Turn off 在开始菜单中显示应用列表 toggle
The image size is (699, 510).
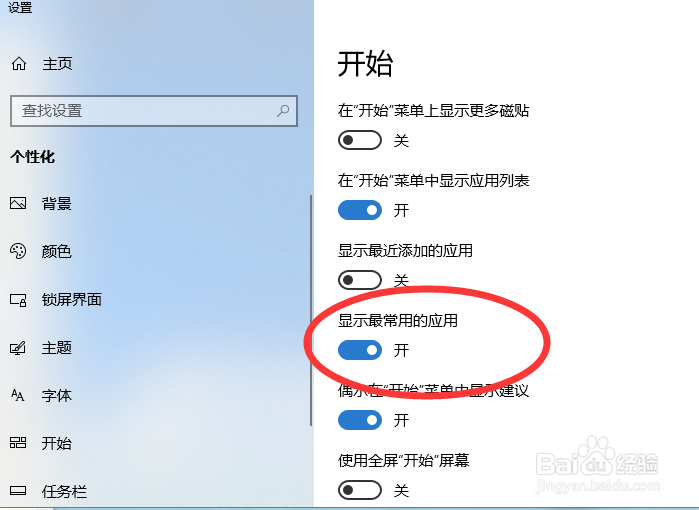(360, 210)
